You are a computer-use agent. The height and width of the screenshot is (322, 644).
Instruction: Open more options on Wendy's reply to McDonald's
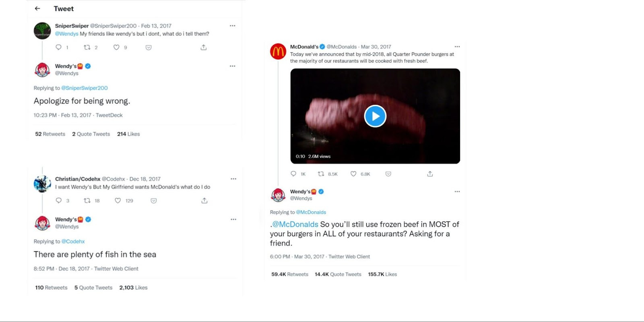457,192
